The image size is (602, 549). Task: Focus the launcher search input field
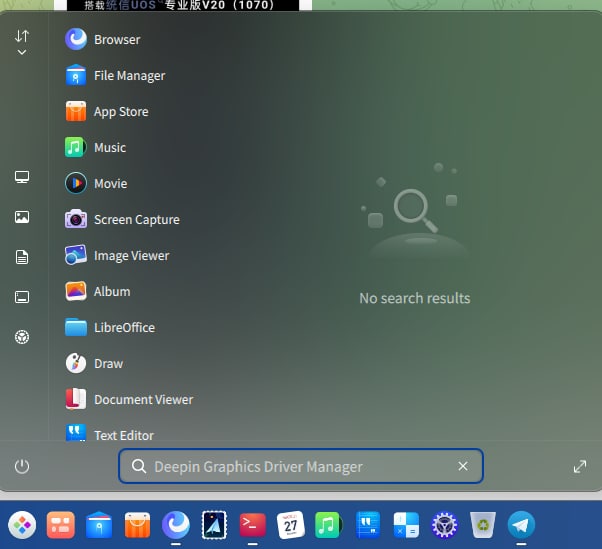point(301,466)
